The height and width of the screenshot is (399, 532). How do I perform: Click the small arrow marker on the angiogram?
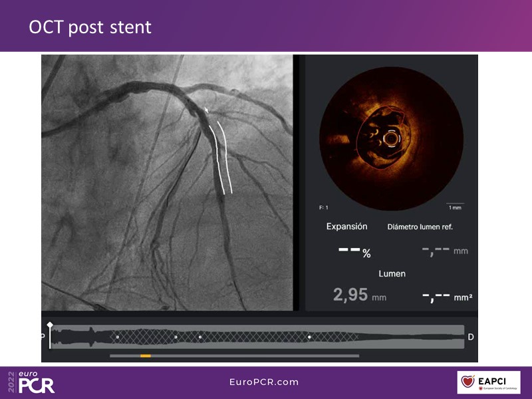(207, 110)
